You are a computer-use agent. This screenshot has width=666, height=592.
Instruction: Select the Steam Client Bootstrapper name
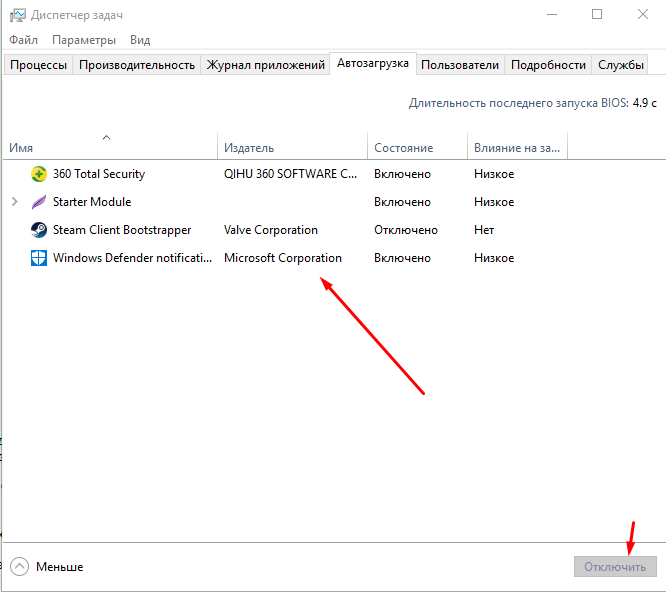(x=122, y=230)
